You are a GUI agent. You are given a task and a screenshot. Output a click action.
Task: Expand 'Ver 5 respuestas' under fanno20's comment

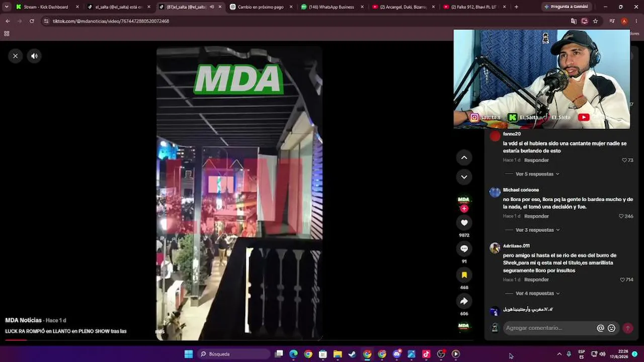[x=537, y=174]
